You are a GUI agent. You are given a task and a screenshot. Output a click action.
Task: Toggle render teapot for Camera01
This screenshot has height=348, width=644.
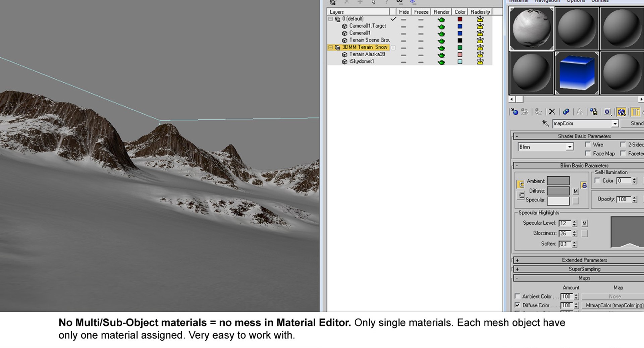click(441, 34)
